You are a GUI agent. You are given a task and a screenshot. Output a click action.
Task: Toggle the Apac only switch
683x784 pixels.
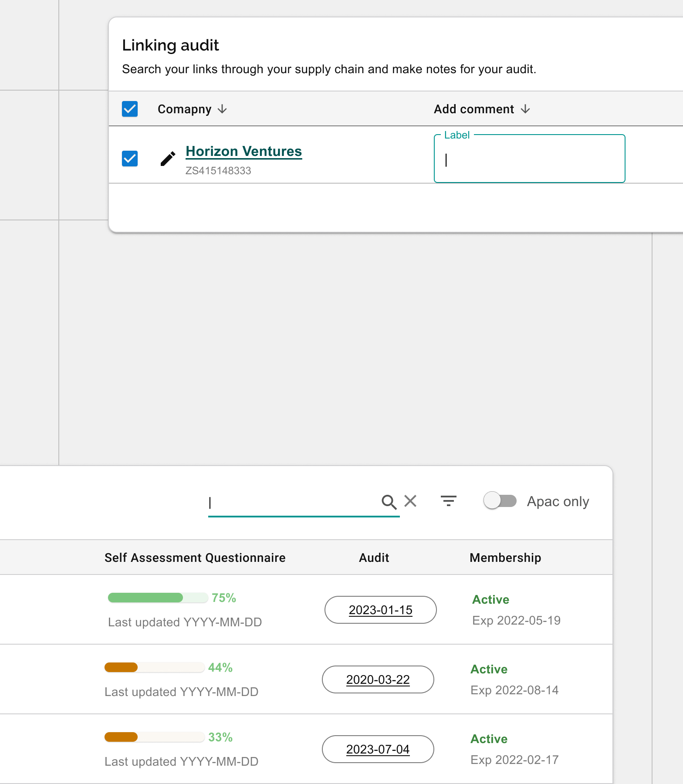point(500,501)
